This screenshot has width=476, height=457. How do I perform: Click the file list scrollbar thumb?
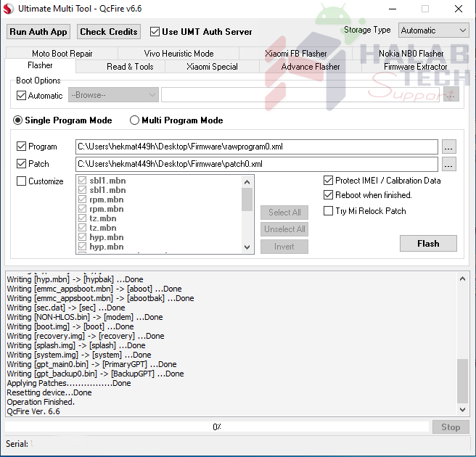(247, 199)
